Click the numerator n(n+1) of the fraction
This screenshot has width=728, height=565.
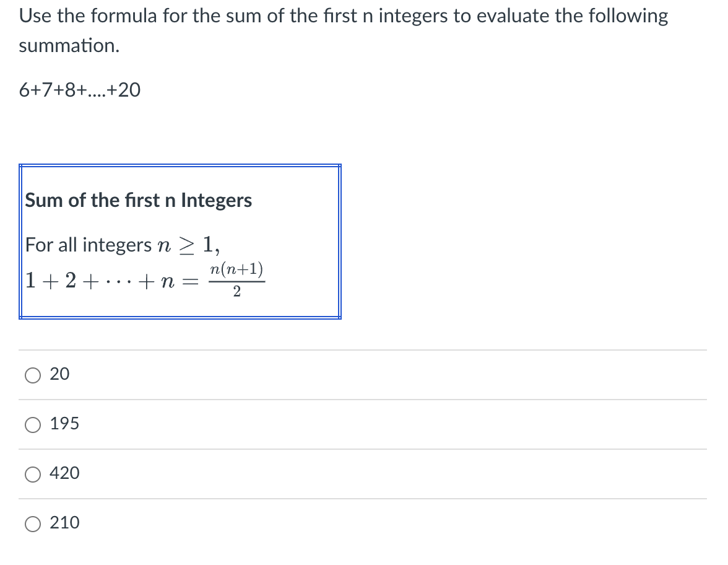pos(236,269)
